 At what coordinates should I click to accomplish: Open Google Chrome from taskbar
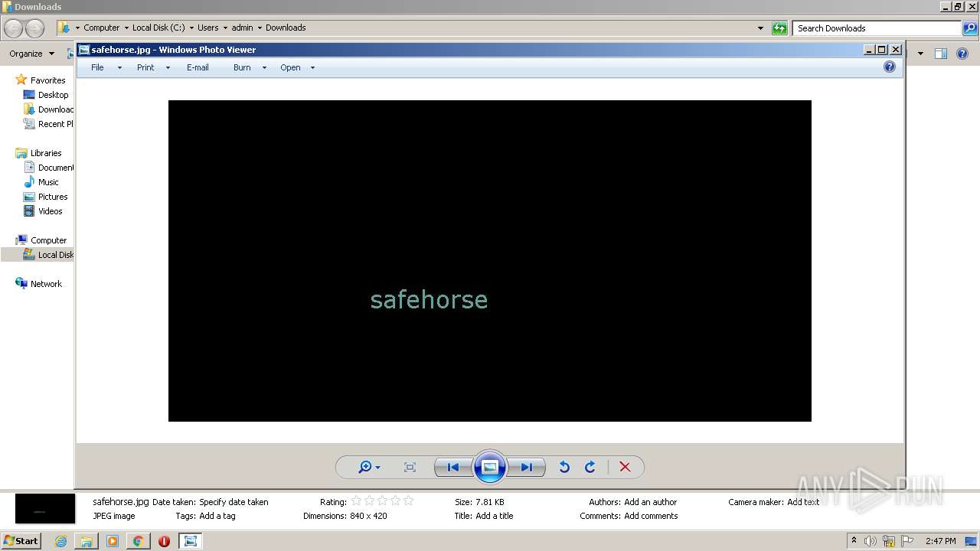139,541
